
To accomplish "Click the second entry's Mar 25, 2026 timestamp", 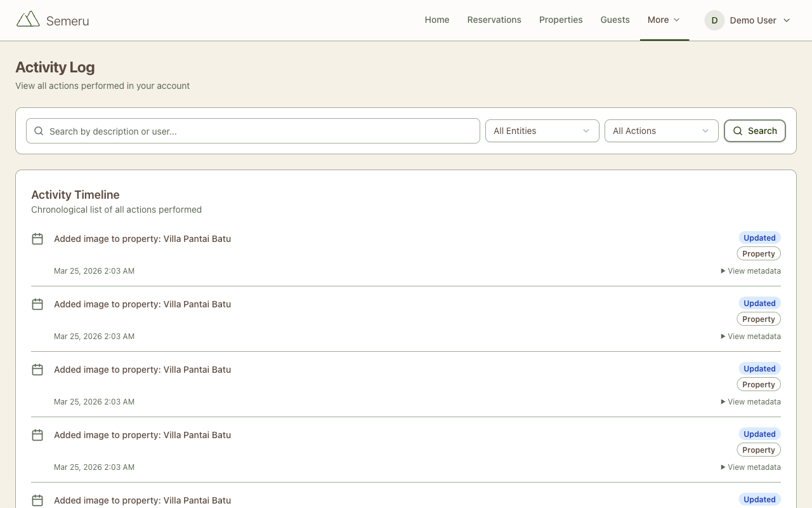I will tap(95, 337).
